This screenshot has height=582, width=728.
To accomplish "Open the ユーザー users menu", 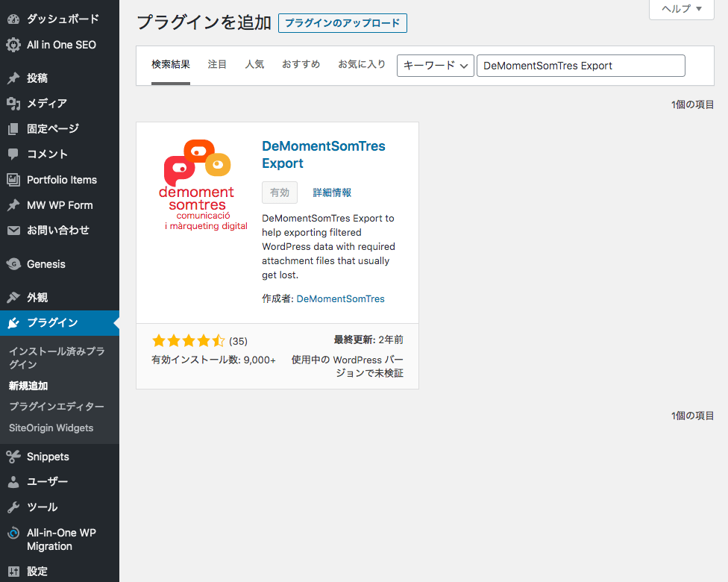I will pyautogui.click(x=60, y=482).
